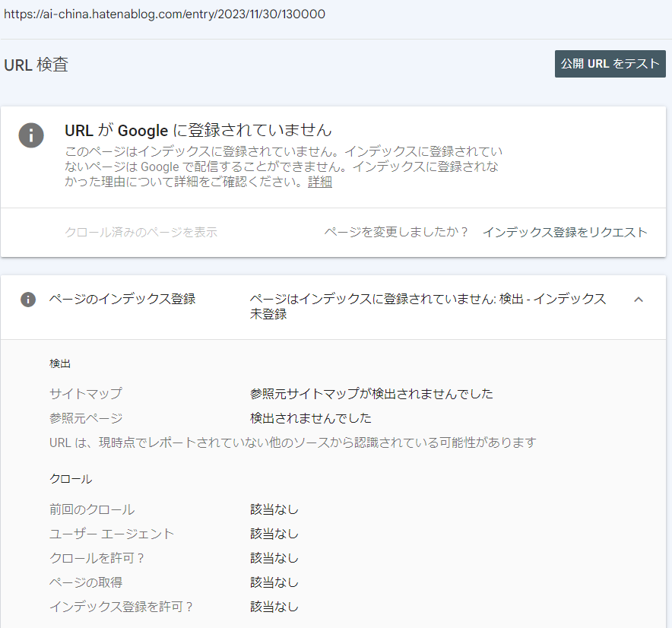The width and height of the screenshot is (672, 628).
Task: Click the 検出 section heading
Action: (x=60, y=364)
